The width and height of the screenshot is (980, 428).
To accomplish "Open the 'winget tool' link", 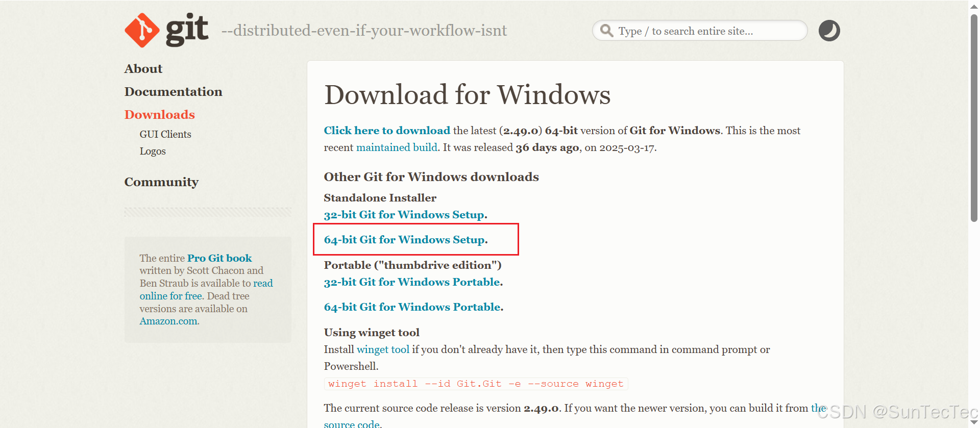I will tap(383, 349).
